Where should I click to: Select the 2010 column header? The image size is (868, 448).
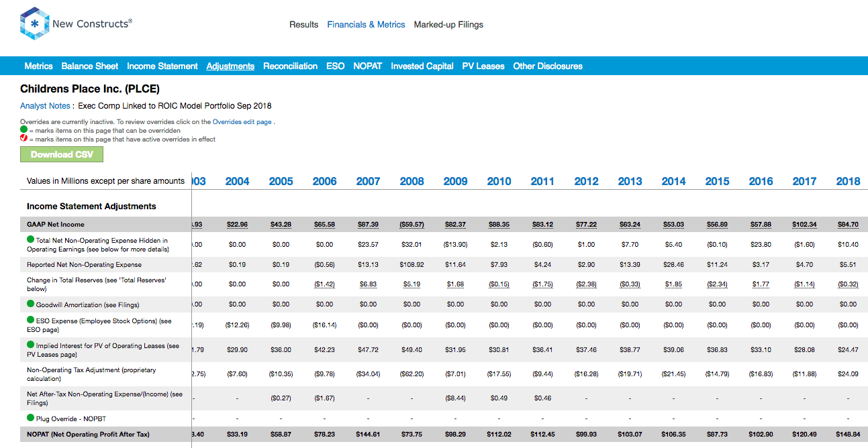(x=499, y=181)
